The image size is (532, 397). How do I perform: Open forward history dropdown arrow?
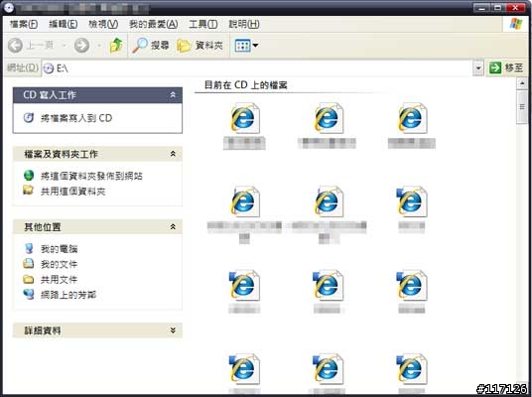point(98,45)
